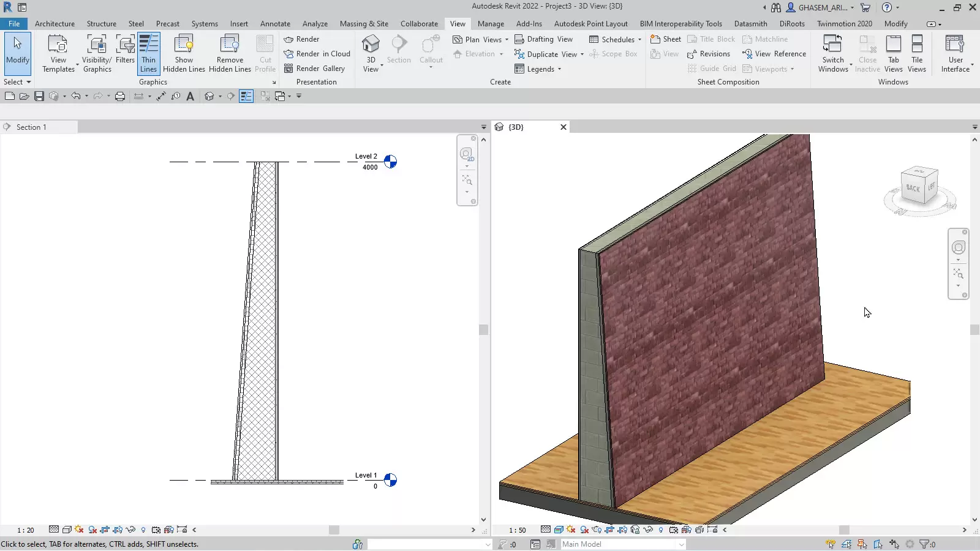This screenshot has height=551, width=980.
Task: Toggle the Level 2 head bubble
Action: click(390, 162)
